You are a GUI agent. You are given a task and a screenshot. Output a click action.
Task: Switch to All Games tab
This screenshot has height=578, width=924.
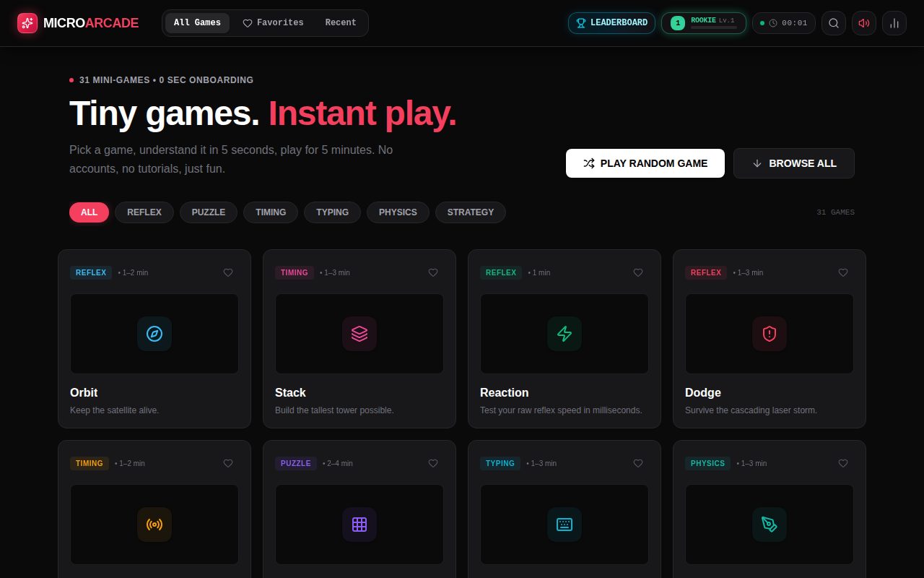[197, 23]
